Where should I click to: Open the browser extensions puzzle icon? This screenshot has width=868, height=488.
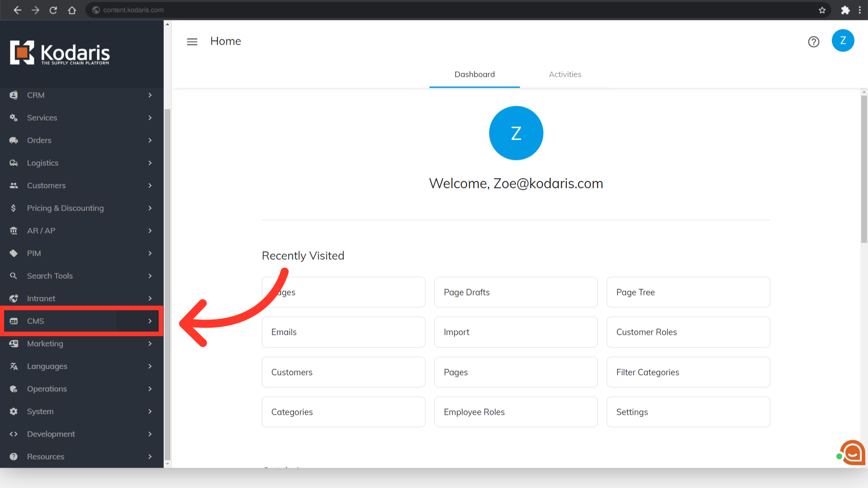pos(845,10)
